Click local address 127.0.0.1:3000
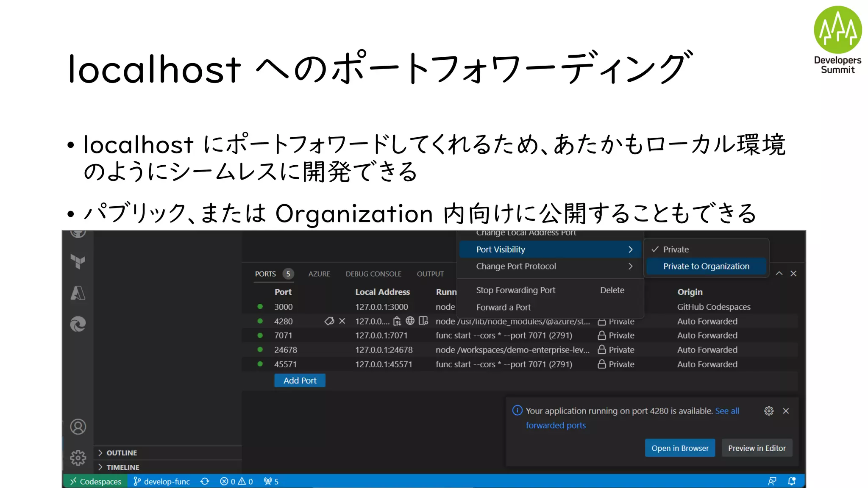This screenshot has height=488, width=868. (381, 307)
